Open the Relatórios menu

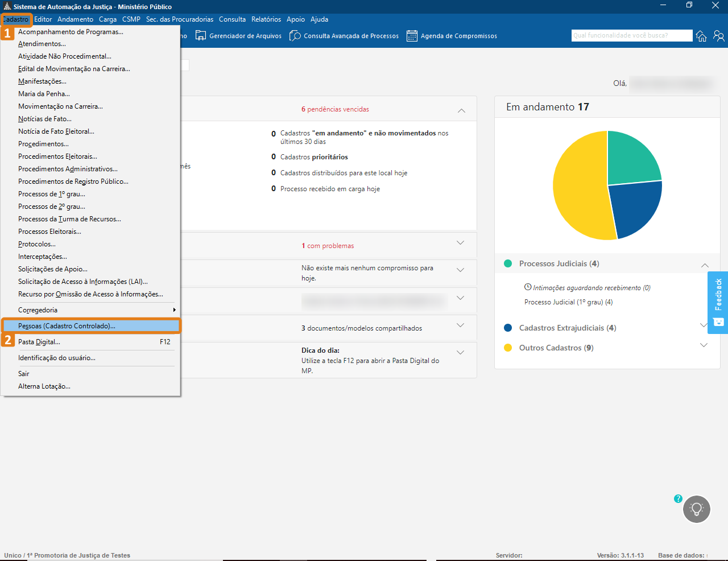pyautogui.click(x=266, y=19)
